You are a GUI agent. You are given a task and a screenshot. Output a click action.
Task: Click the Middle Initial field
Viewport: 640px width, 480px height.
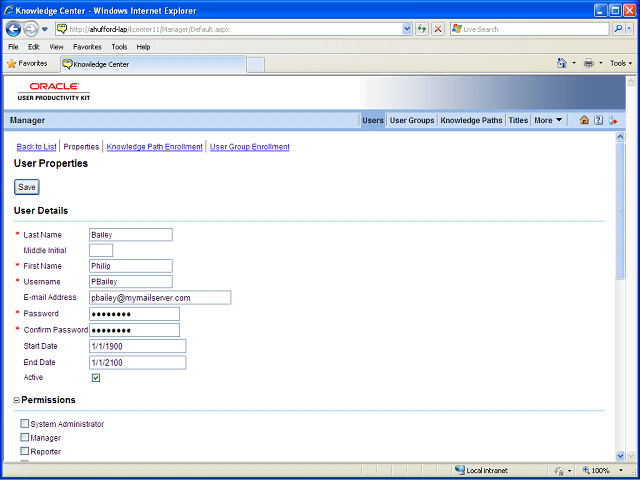pos(101,250)
